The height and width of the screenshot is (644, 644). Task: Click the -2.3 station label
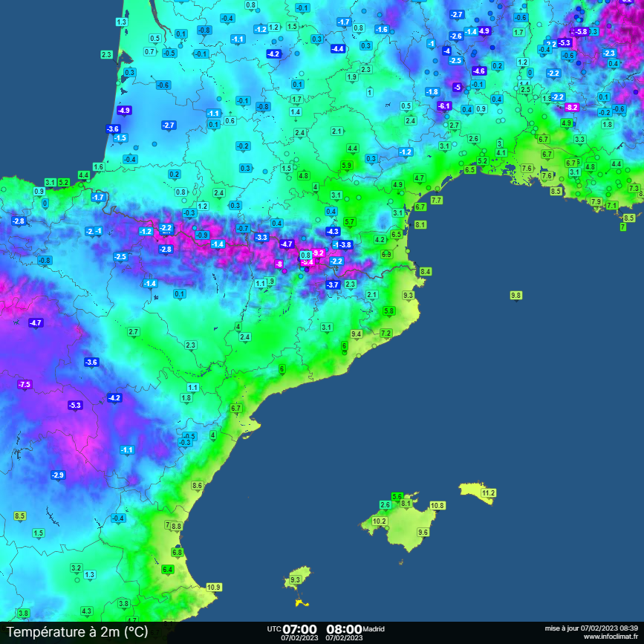[x=609, y=53]
